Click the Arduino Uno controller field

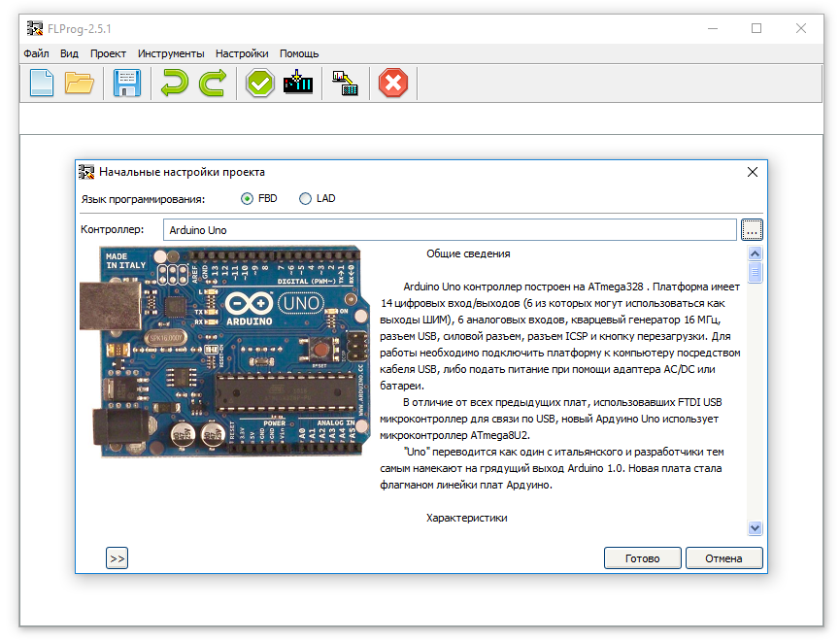click(450, 230)
